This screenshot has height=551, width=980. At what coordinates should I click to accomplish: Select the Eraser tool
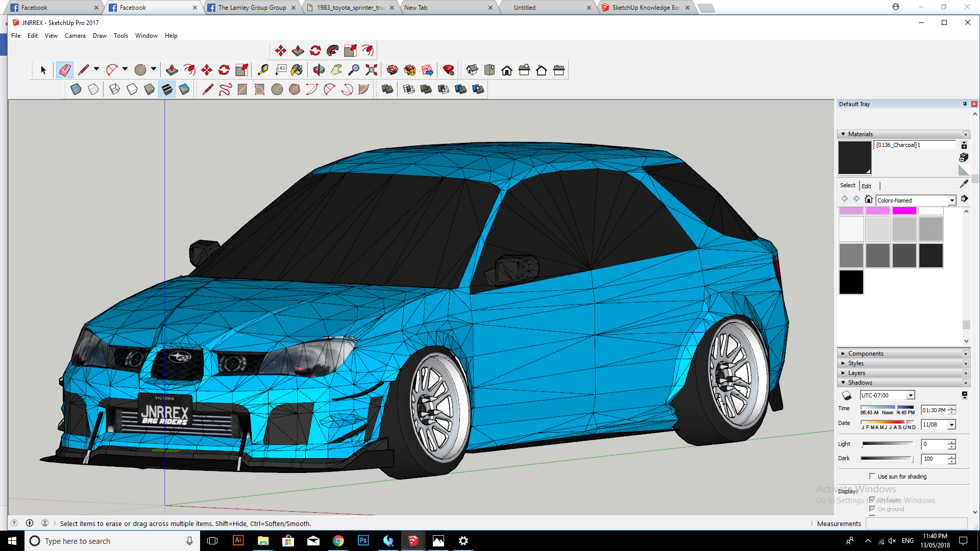click(65, 70)
